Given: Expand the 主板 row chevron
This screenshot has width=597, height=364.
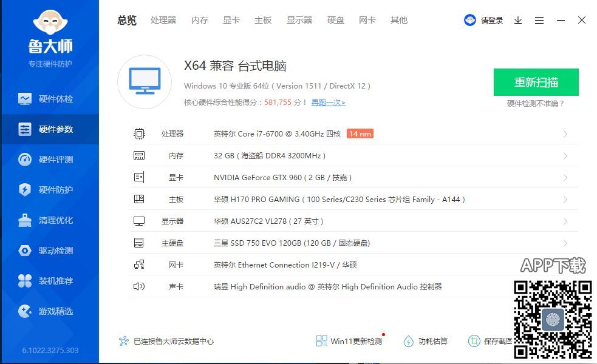Looking at the screenshot, I should [565, 200].
